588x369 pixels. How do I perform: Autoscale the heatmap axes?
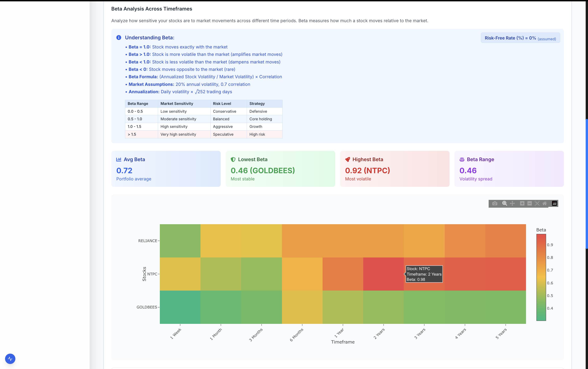tap(537, 204)
